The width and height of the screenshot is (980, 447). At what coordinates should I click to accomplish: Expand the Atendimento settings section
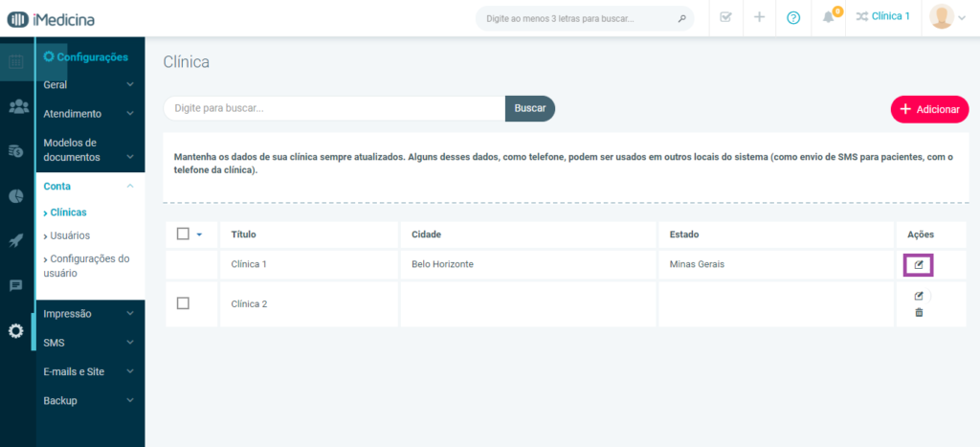(90, 114)
